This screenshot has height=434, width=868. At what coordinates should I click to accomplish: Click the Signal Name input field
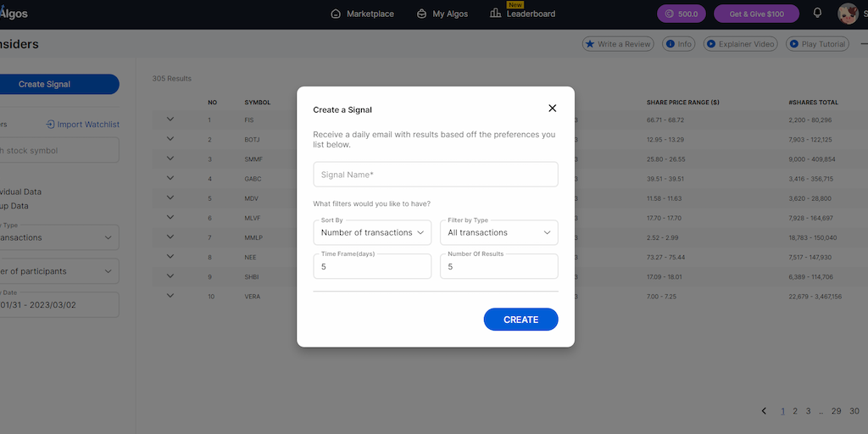coord(436,175)
